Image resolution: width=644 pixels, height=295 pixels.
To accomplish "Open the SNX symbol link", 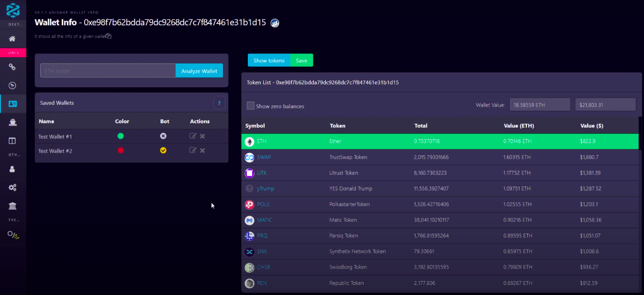I will point(262,251).
